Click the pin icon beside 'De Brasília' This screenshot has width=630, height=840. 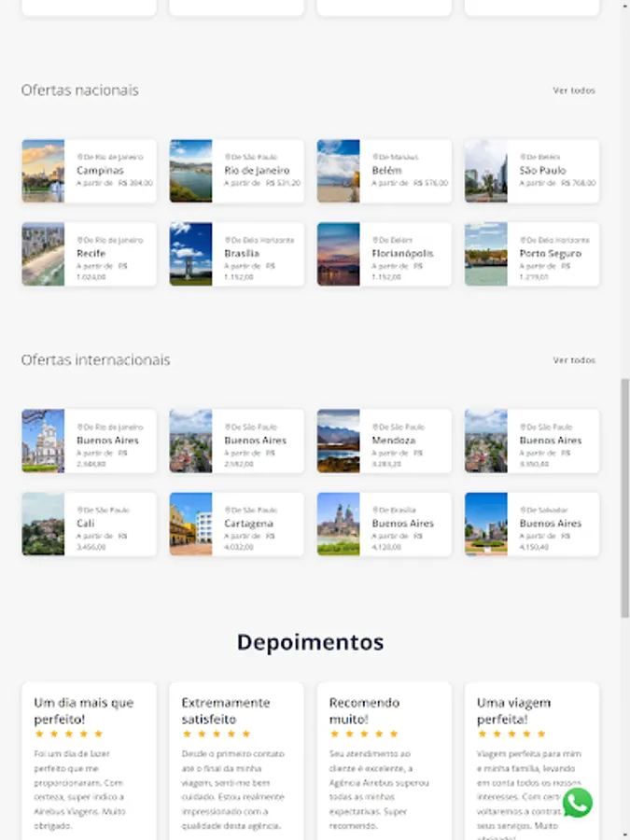tap(375, 510)
